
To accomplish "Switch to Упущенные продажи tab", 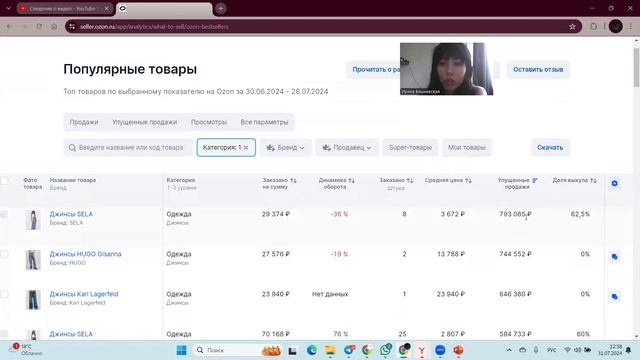I will click(144, 122).
